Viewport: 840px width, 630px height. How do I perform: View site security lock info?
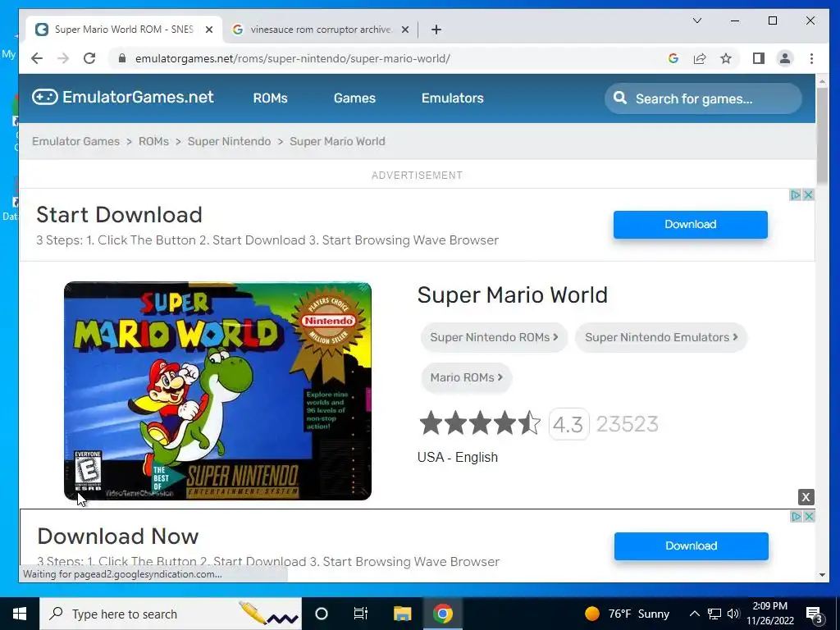(122, 58)
